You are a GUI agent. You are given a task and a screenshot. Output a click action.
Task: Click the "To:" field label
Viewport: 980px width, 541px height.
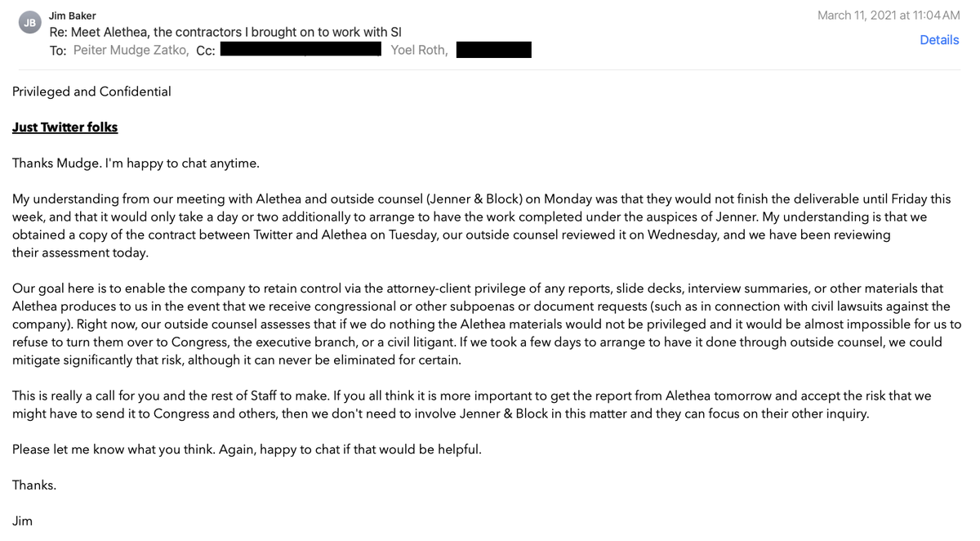pyautogui.click(x=58, y=51)
